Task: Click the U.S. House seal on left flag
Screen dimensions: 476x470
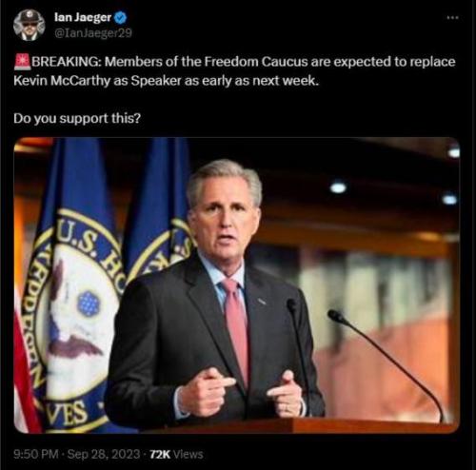Action: pyautogui.click(x=73, y=317)
